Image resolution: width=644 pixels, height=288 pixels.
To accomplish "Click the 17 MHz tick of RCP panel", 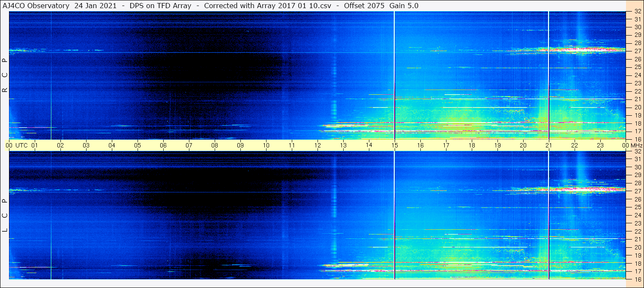I will (x=637, y=131).
